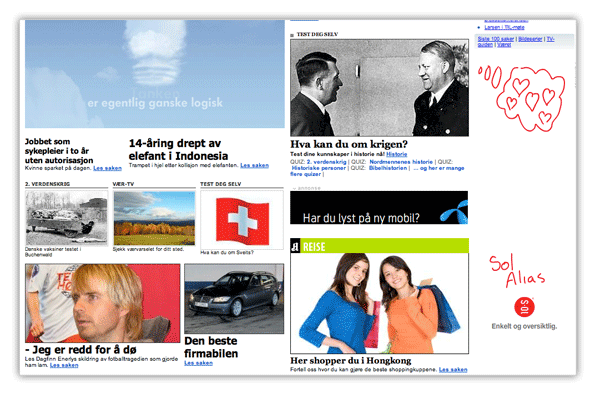Click the headline 'Hva kan du om krigen?'
The image size is (595, 395).
[x=349, y=145]
